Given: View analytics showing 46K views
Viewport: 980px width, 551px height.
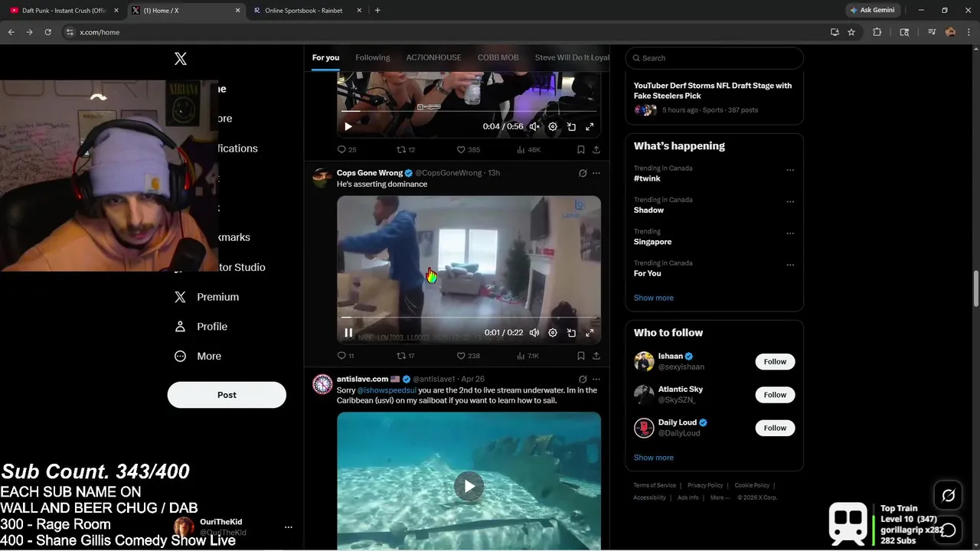Looking at the screenshot, I should (x=528, y=150).
